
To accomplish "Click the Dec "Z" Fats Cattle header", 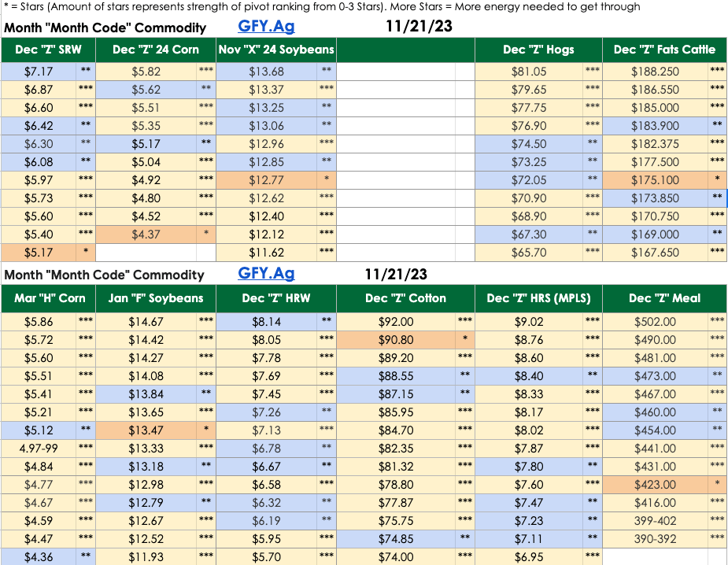I will pos(664,50).
